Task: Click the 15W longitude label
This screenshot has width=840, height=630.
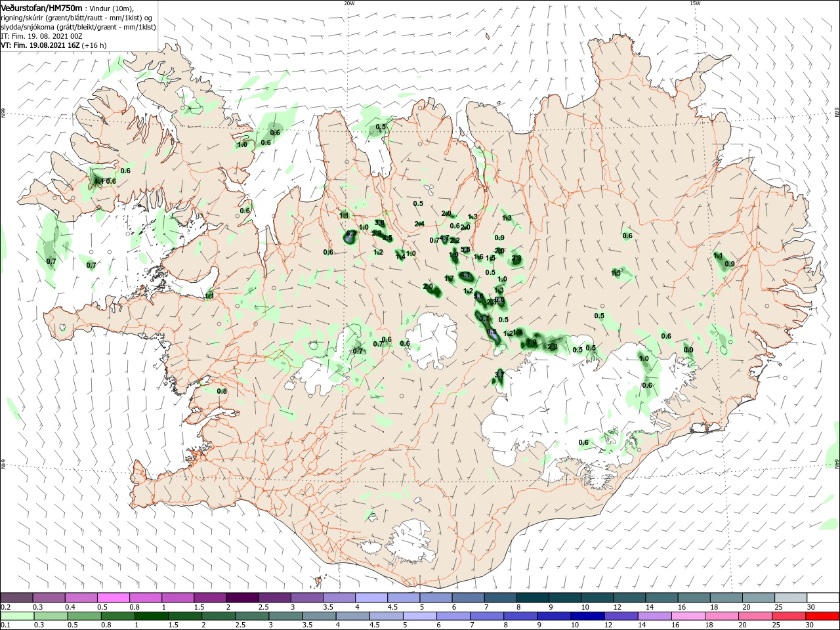Action: point(695,3)
